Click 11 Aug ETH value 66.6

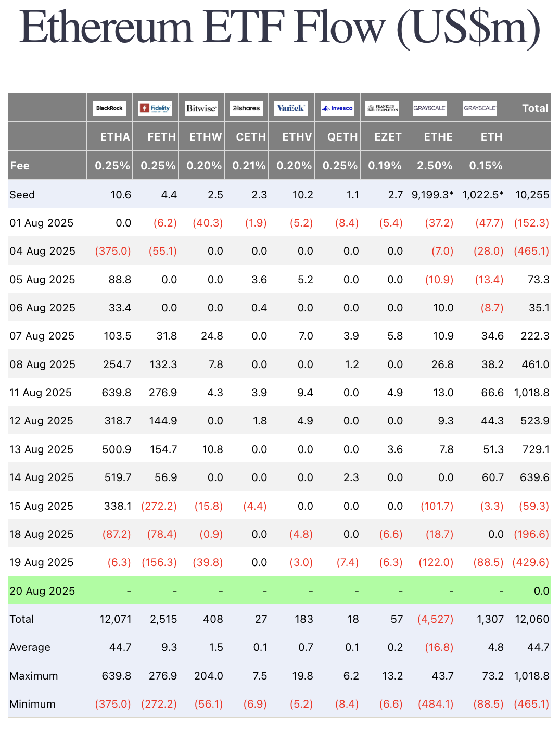(492, 393)
